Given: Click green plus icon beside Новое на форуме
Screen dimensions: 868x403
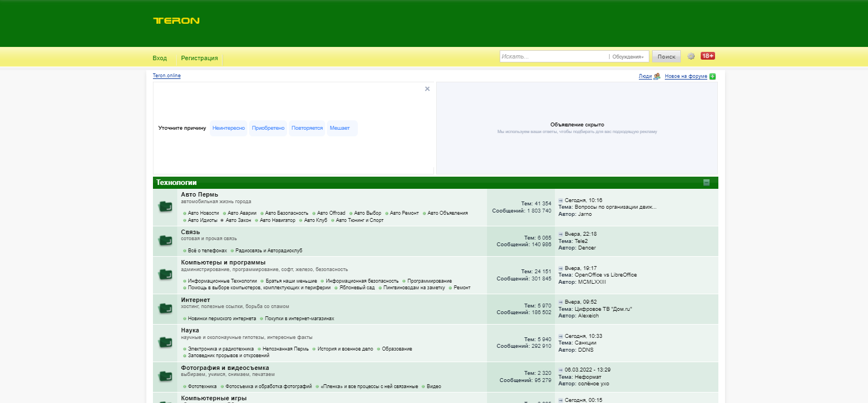Looking at the screenshot, I should click(x=712, y=76).
